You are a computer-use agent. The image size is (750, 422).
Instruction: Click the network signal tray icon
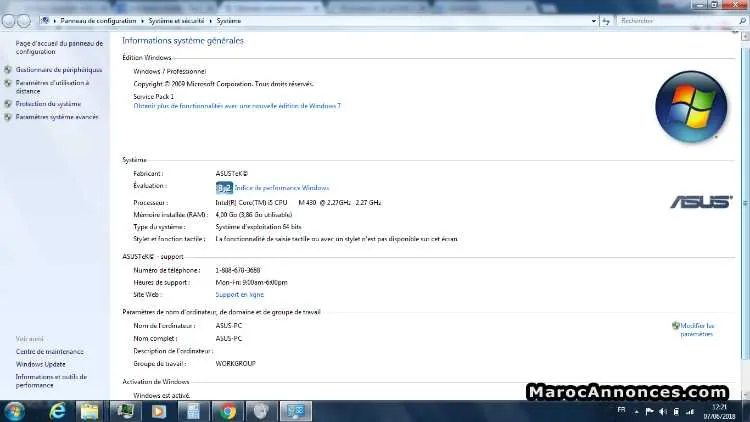(x=689, y=411)
